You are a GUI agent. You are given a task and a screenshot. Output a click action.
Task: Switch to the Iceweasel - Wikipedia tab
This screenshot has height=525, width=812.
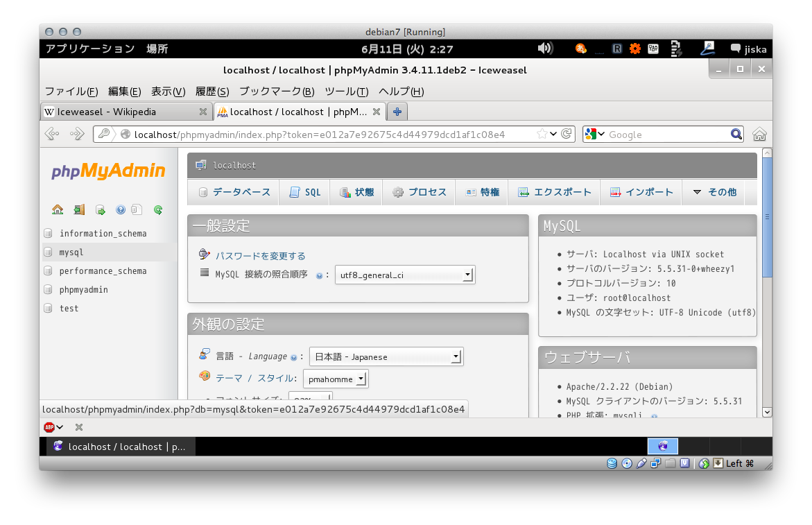(126, 112)
